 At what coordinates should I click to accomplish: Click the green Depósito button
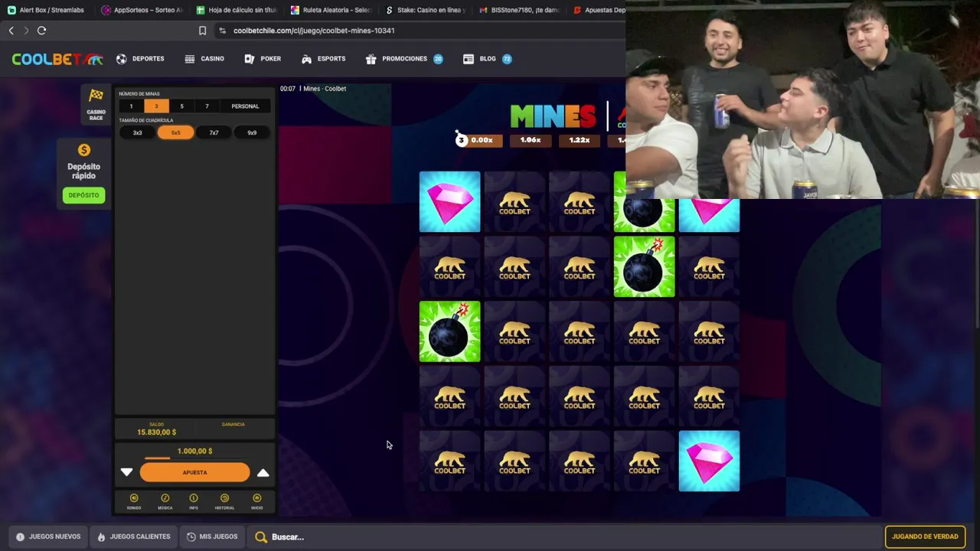[x=83, y=195]
